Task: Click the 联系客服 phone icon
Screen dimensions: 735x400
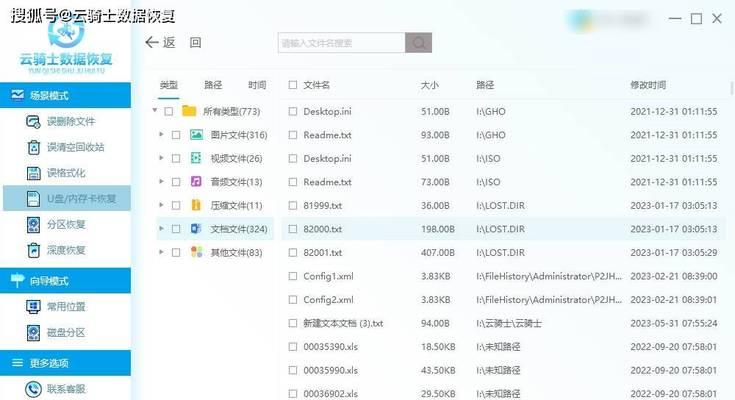Action: tap(33, 389)
